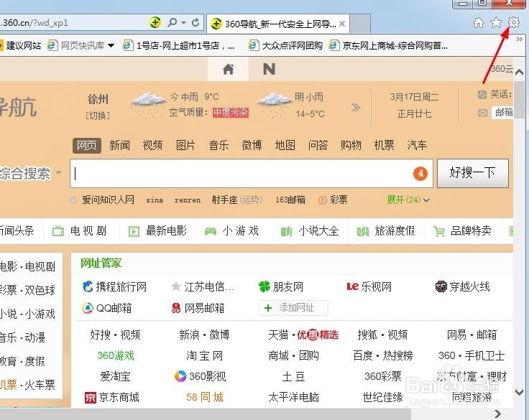Open 品牌特卖 shopping cart link
The height and width of the screenshot is (420, 529).
pyautogui.click(x=462, y=231)
